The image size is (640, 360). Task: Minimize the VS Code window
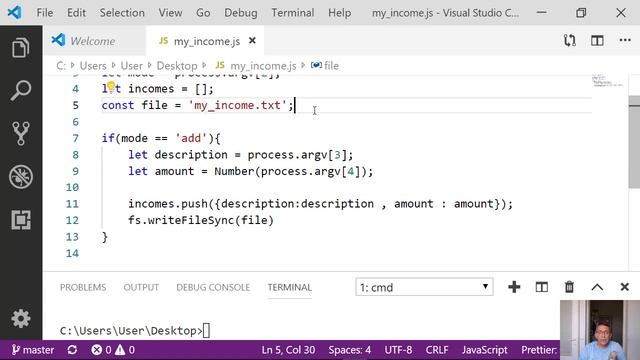click(x=542, y=13)
